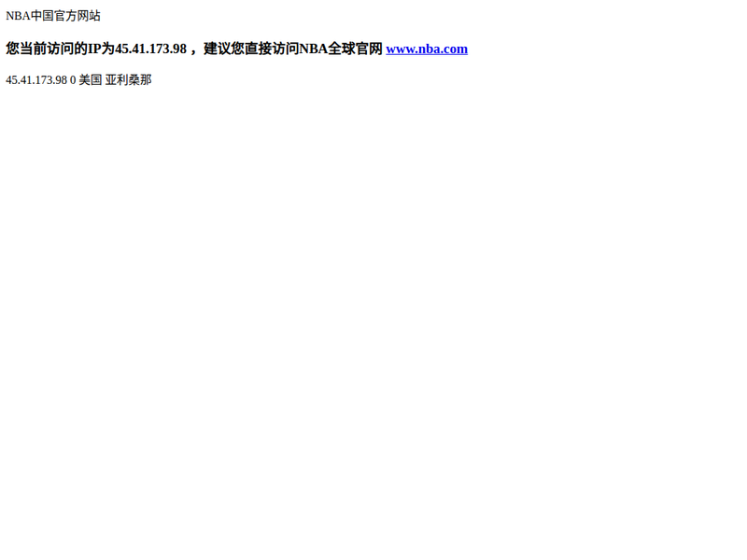The width and height of the screenshot is (747, 560).
Task: Click the IP address in the bottom plain line
Action: coord(36,80)
